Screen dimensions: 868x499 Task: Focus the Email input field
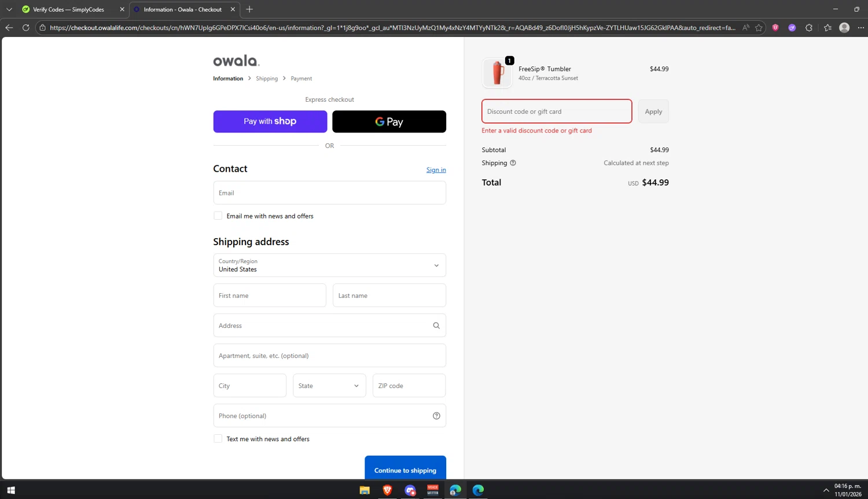329,193
